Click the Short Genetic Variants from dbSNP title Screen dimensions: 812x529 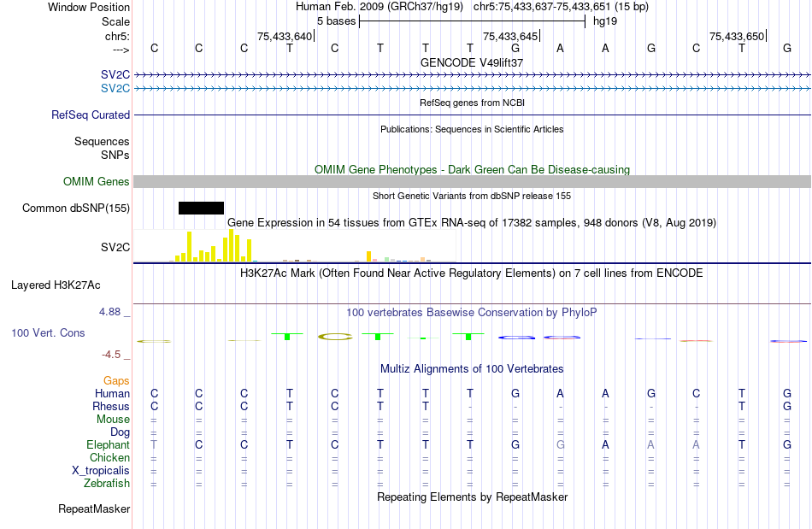pyautogui.click(x=472, y=196)
